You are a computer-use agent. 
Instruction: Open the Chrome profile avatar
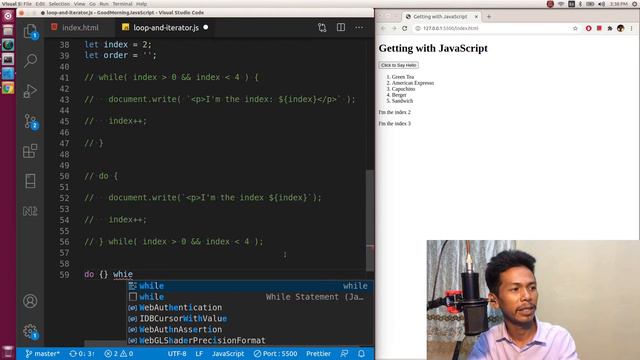click(620, 28)
